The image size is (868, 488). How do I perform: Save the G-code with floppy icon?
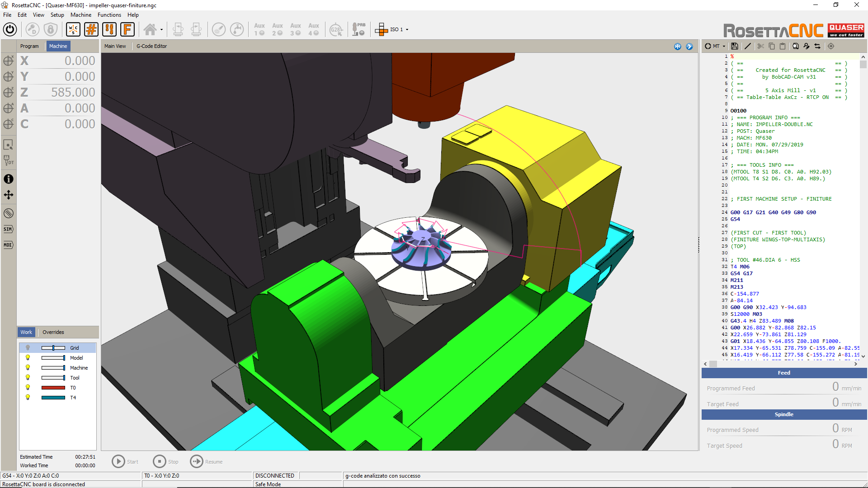pyautogui.click(x=735, y=46)
